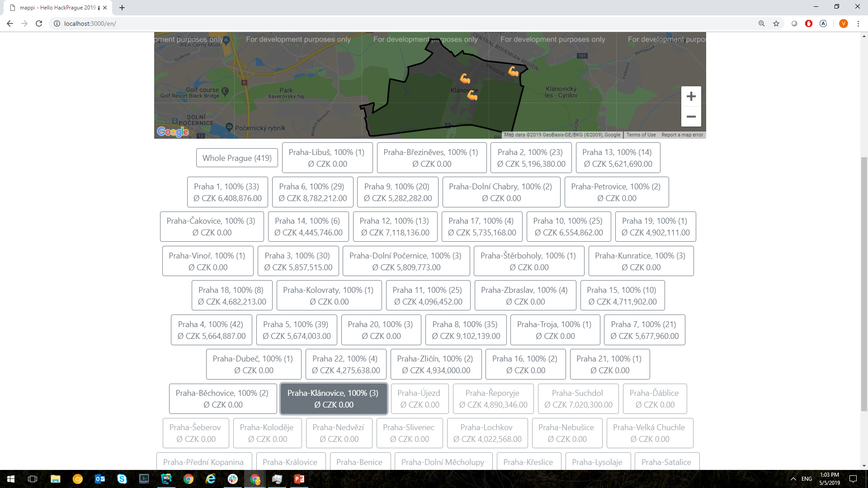This screenshot has height=488, width=868.
Task: Click the map zoom in plus button
Action: point(691,96)
